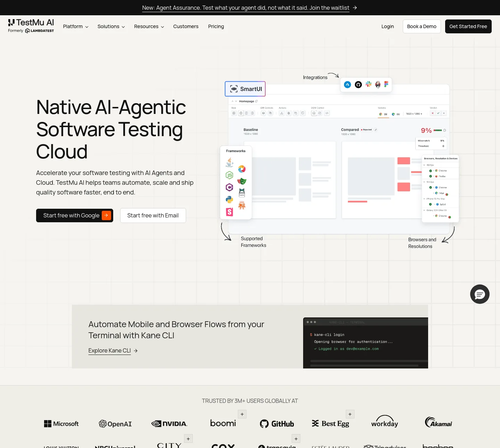Click the red X reject verdict icon
The width and height of the screenshot is (500, 448).
pyautogui.click(x=433, y=113)
